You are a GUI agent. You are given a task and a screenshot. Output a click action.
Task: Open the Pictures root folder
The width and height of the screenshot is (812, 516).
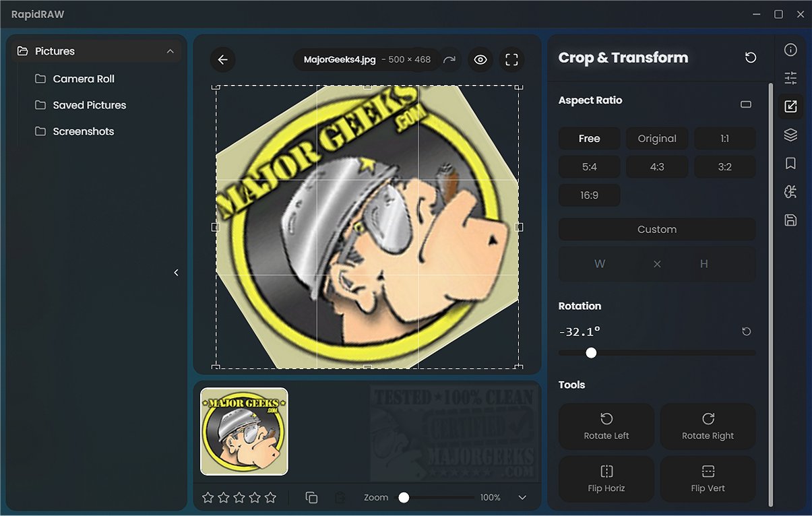[96, 51]
